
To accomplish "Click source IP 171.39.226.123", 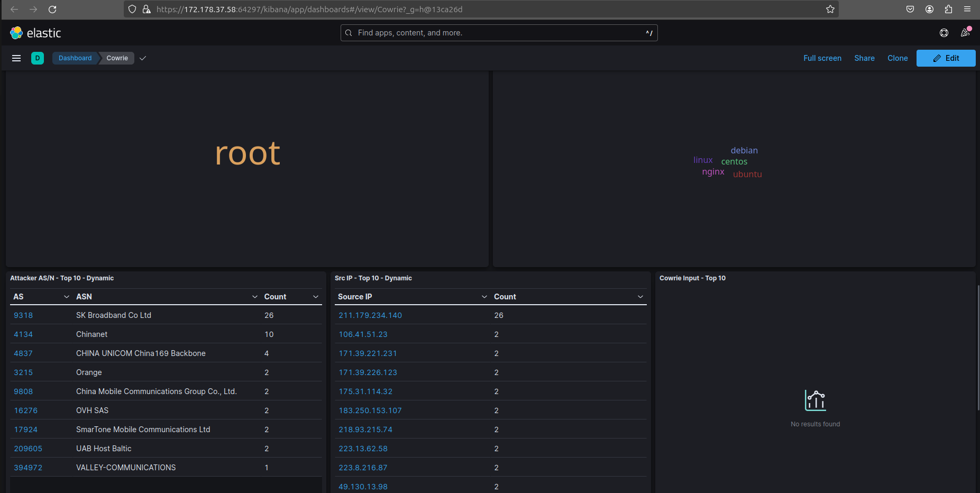I will tap(368, 372).
